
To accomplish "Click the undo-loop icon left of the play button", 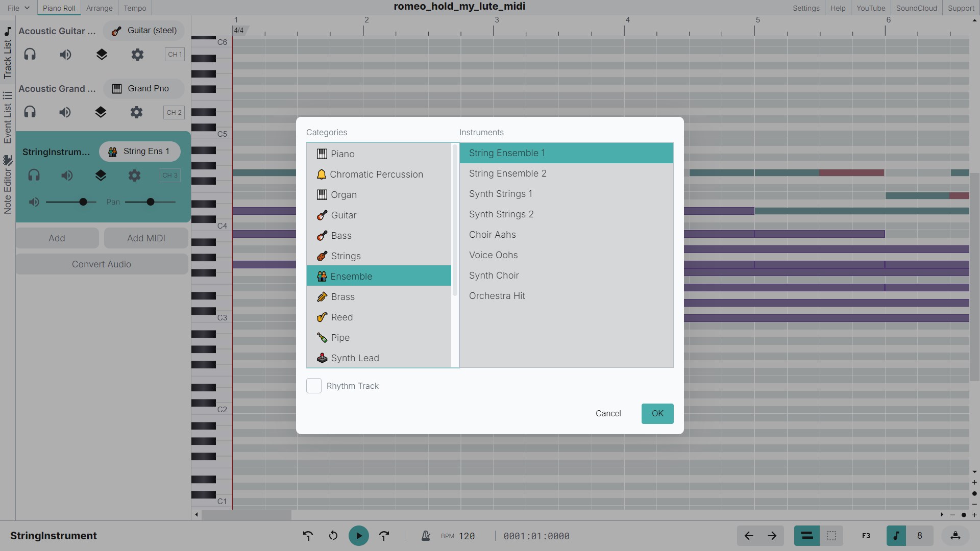I will tap(333, 536).
